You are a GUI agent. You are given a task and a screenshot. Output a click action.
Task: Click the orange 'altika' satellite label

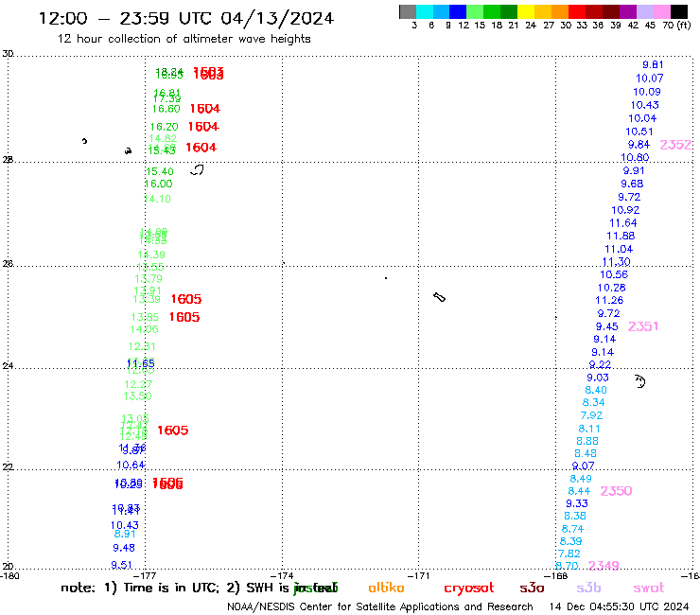point(386,588)
